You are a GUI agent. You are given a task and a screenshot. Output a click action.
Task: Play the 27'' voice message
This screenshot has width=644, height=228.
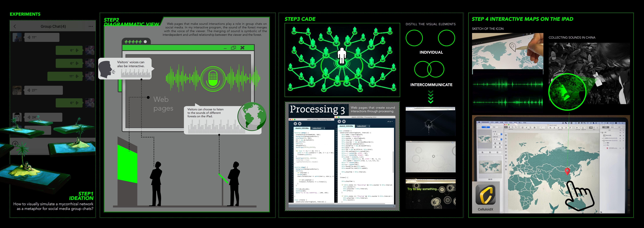pyautogui.click(x=43, y=90)
